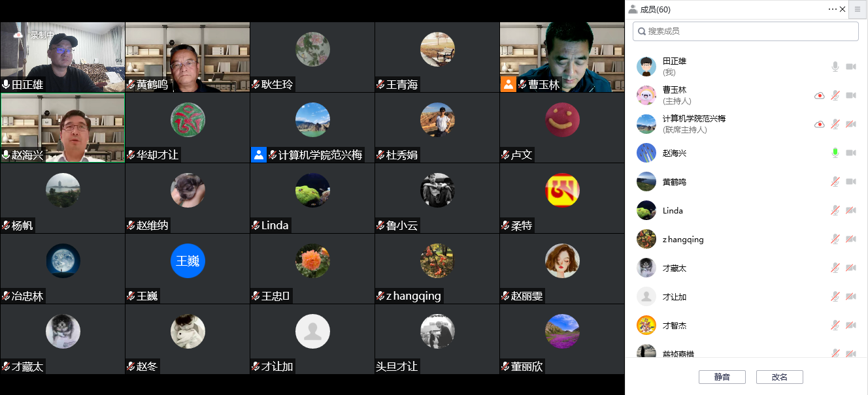Click the camera icon in 黄鹤鸣's member row

[851, 182]
